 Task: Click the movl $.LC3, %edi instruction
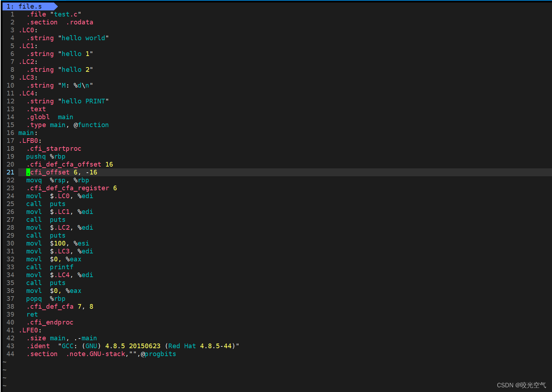point(60,251)
